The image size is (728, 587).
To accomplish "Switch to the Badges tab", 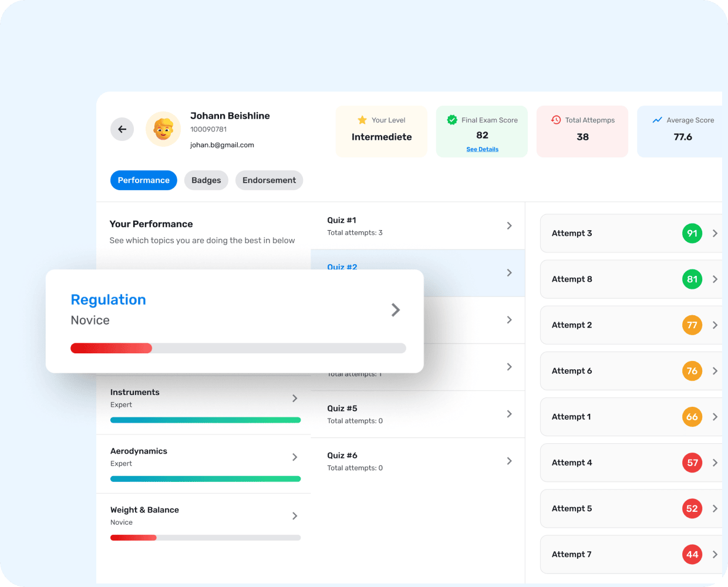I will tap(206, 180).
